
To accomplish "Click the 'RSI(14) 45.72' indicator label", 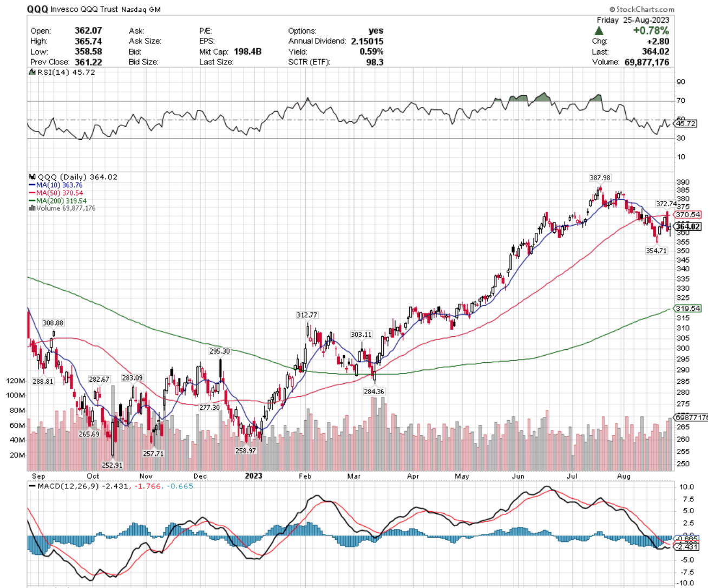I will pos(66,73).
